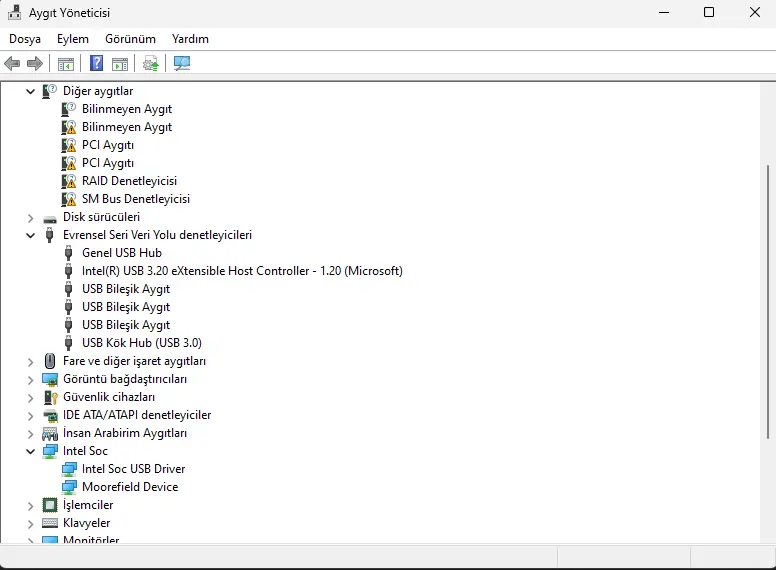This screenshot has height=570, width=776.
Task: Expand Fare ve diğer işaret aygıtları
Action: coord(31,362)
